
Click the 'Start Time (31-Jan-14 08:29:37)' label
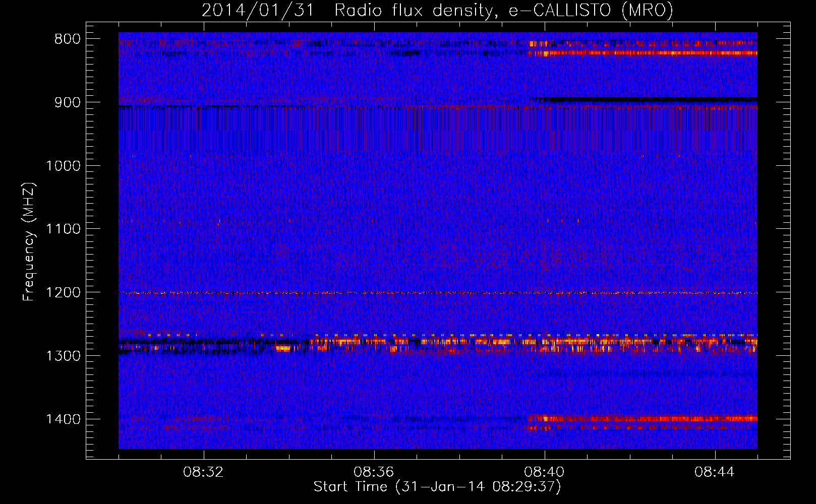(x=437, y=487)
